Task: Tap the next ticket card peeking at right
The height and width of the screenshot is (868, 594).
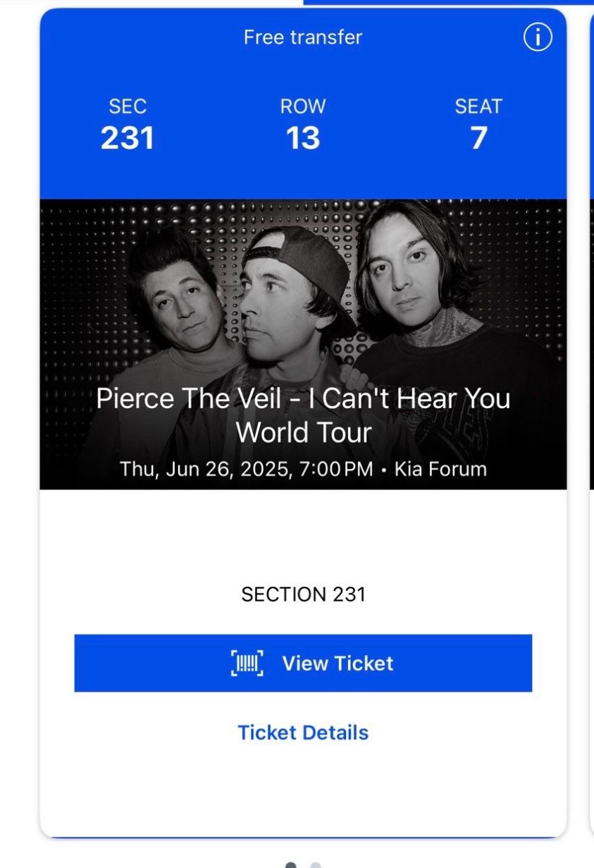Action: [591, 423]
